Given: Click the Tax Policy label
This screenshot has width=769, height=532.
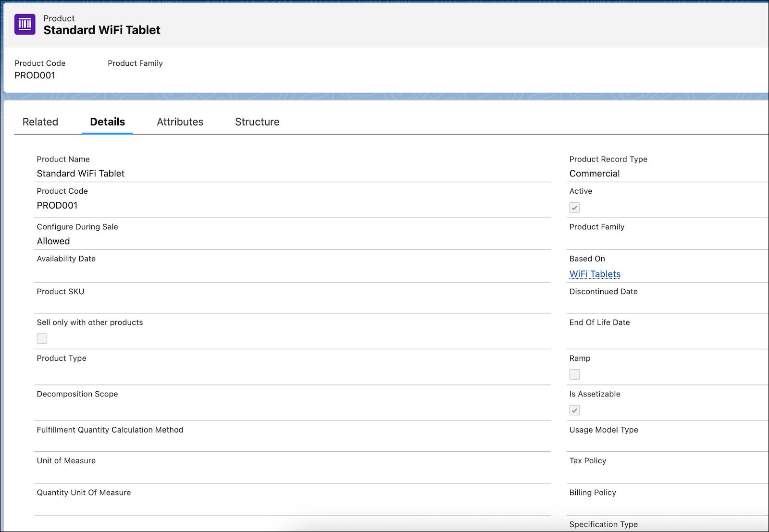Looking at the screenshot, I should [x=588, y=461].
